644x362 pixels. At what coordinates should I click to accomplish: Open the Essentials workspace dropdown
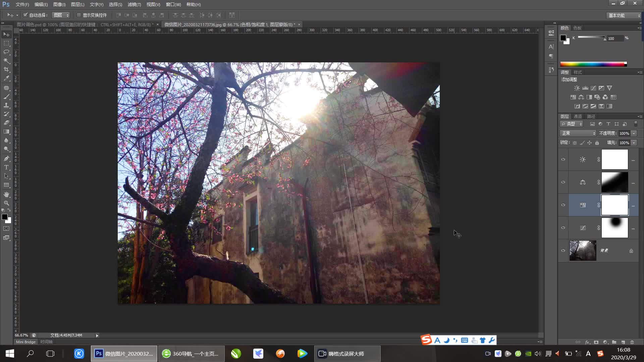[624, 15]
